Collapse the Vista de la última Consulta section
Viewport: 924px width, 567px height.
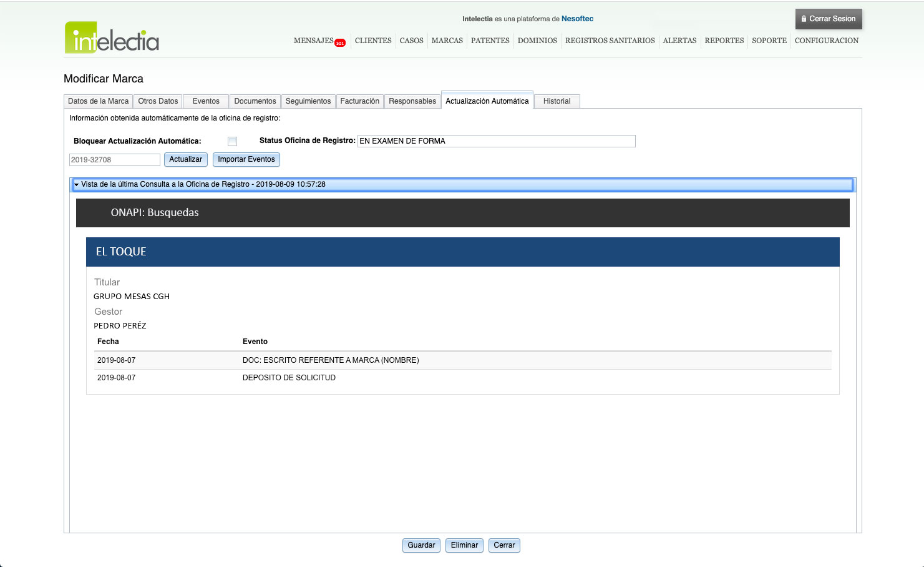click(x=77, y=185)
